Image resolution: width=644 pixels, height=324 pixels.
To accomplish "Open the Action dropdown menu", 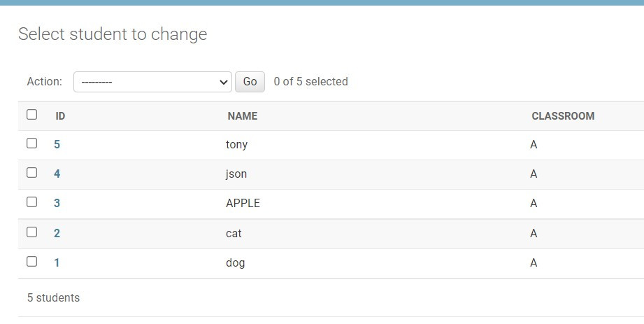I will pos(152,82).
